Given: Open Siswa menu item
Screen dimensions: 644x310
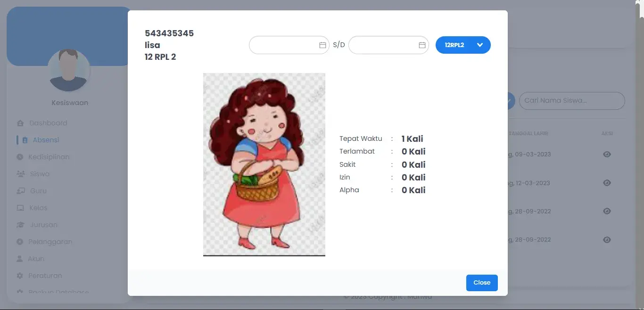Looking at the screenshot, I should [40, 174].
